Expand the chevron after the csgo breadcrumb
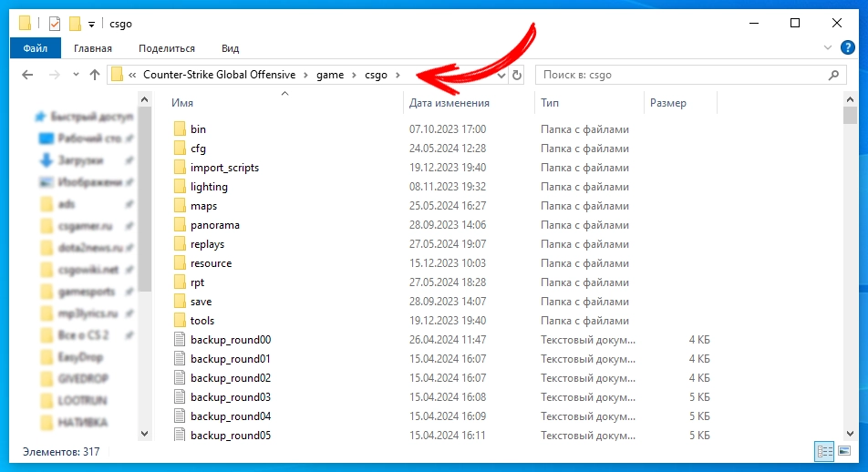This screenshot has height=472, width=868. coord(398,75)
